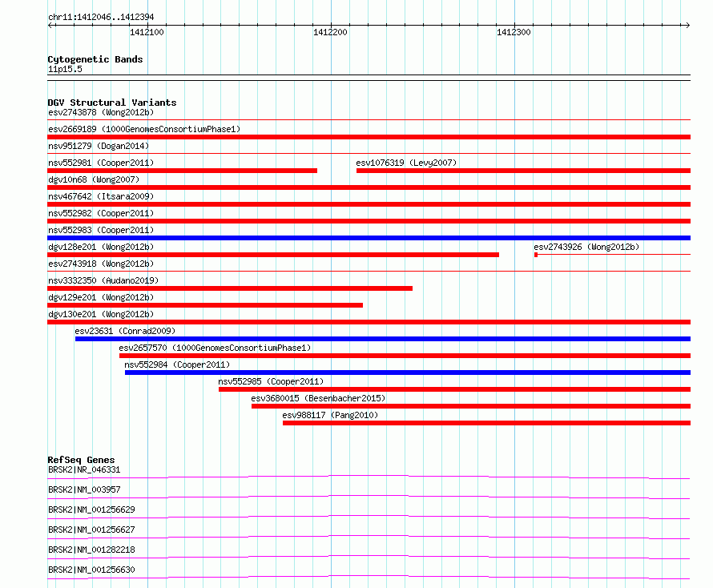Open dgv128e201 (Wong2012b) variant
Screen dimensions: 713x588
click(101, 247)
